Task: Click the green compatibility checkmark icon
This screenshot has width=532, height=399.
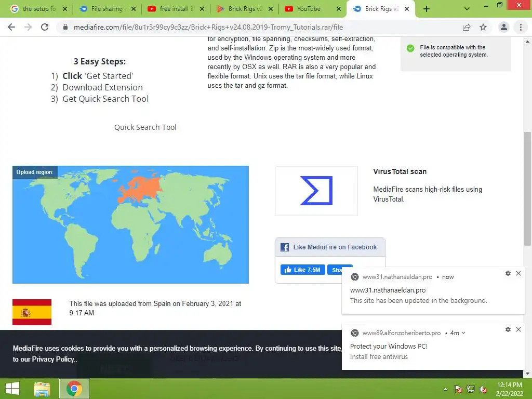Action: click(410, 48)
